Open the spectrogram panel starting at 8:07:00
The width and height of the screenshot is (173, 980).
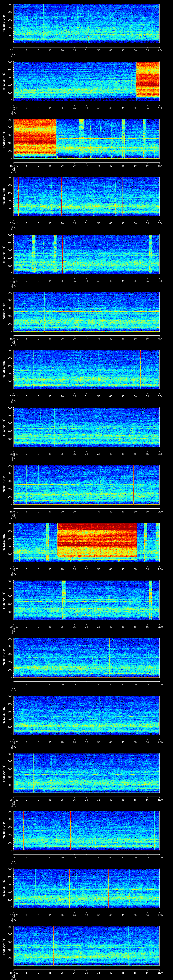pyautogui.click(x=87, y=369)
